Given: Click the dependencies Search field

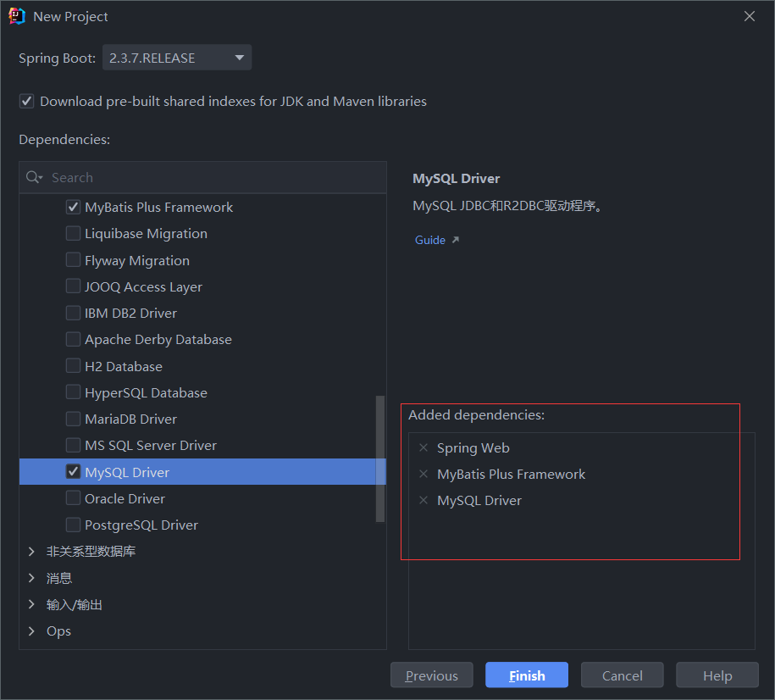Looking at the screenshot, I should coord(202,177).
